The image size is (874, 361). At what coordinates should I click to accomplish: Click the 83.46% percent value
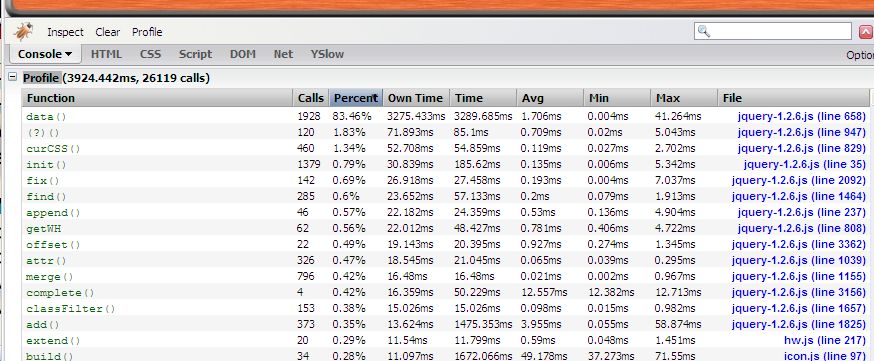coord(351,116)
